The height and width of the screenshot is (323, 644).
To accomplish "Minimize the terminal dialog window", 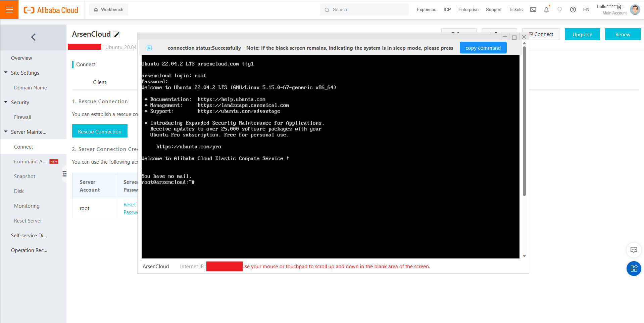I will [505, 37].
